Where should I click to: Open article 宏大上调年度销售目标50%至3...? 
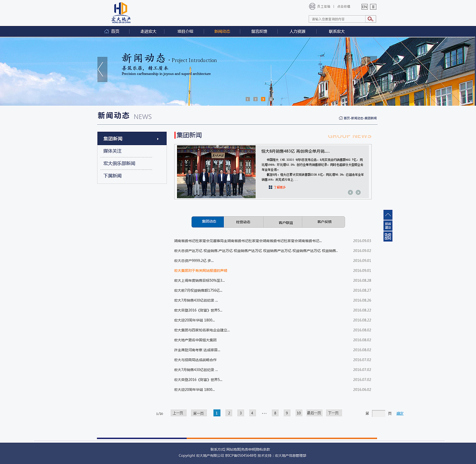[x=199, y=281]
